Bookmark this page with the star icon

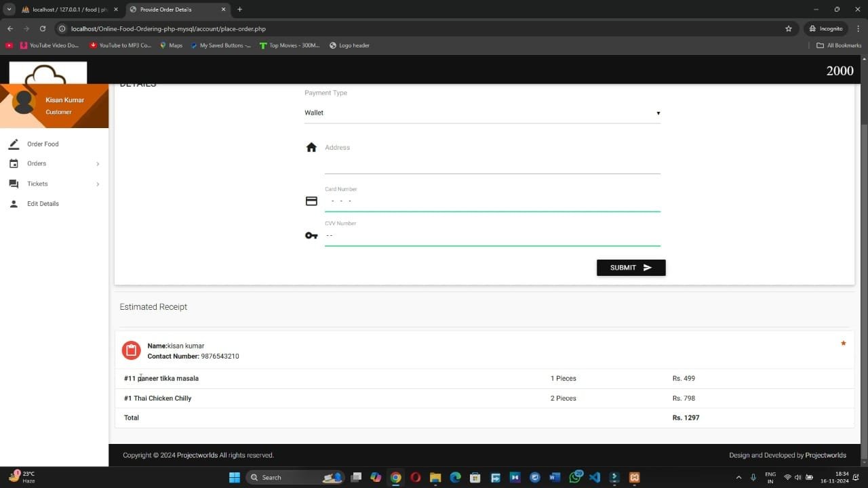pyautogui.click(x=788, y=28)
